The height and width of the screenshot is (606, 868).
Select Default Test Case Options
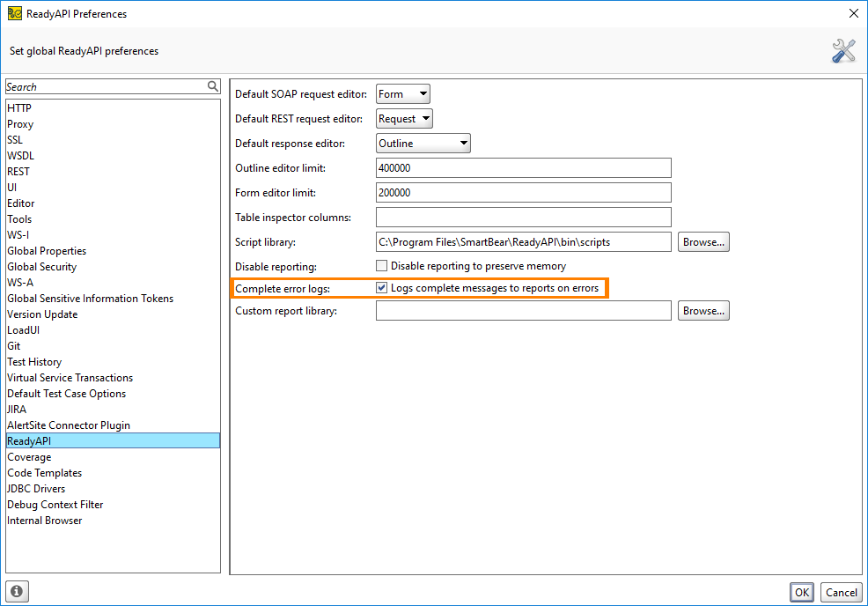point(113,394)
